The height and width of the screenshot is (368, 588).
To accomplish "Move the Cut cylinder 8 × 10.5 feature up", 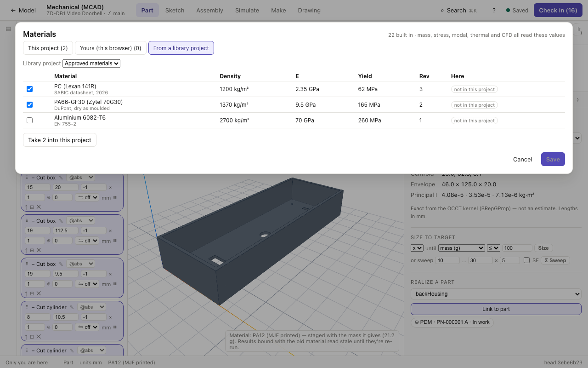I will pyautogui.click(x=26, y=337).
